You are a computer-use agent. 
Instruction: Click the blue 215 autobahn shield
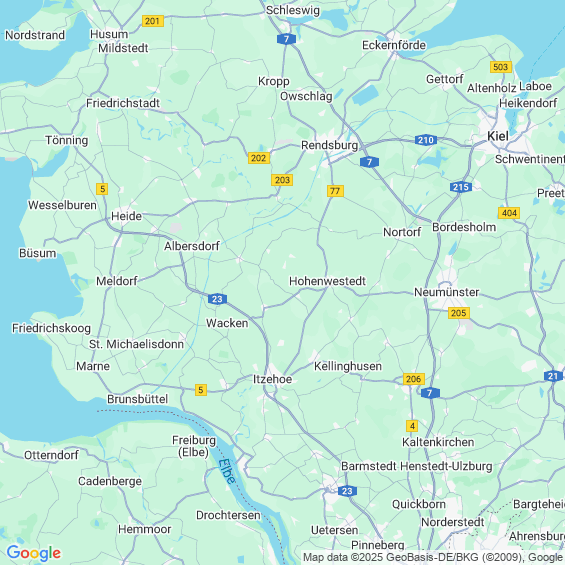(x=461, y=187)
